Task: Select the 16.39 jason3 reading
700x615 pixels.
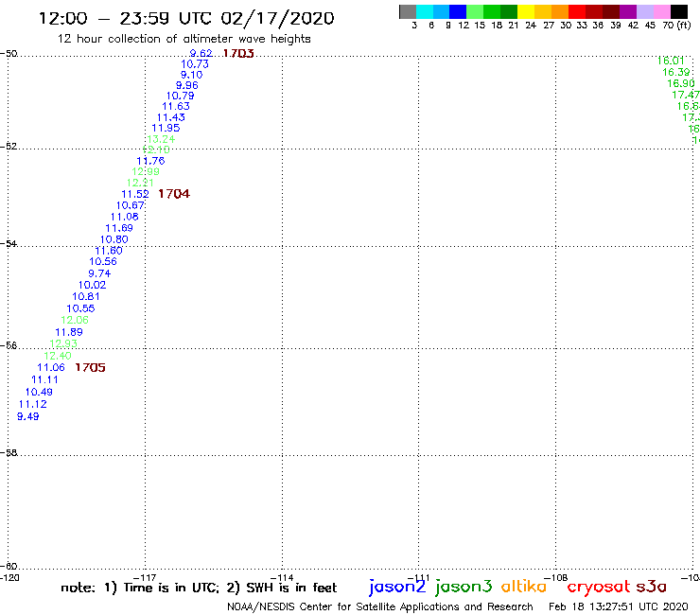Action: pos(676,72)
